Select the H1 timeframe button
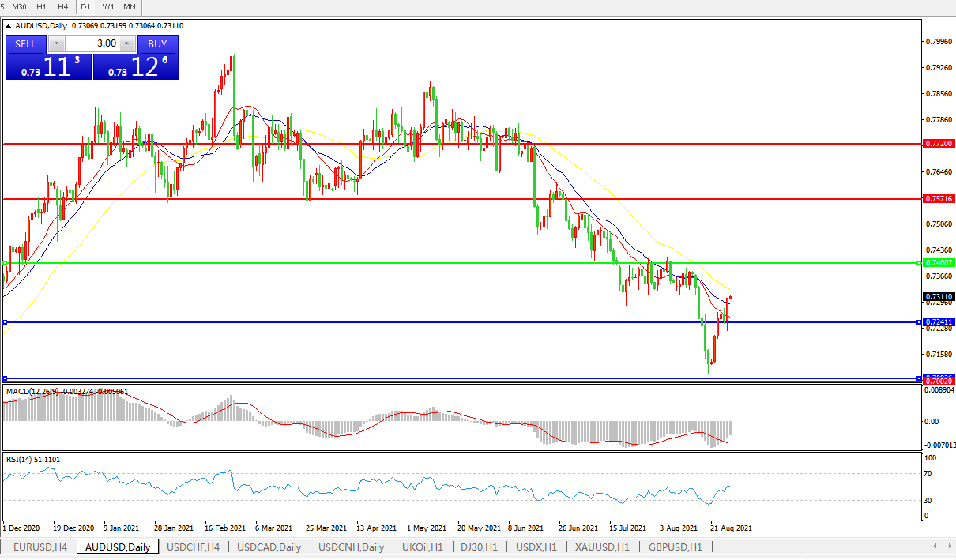 point(42,6)
